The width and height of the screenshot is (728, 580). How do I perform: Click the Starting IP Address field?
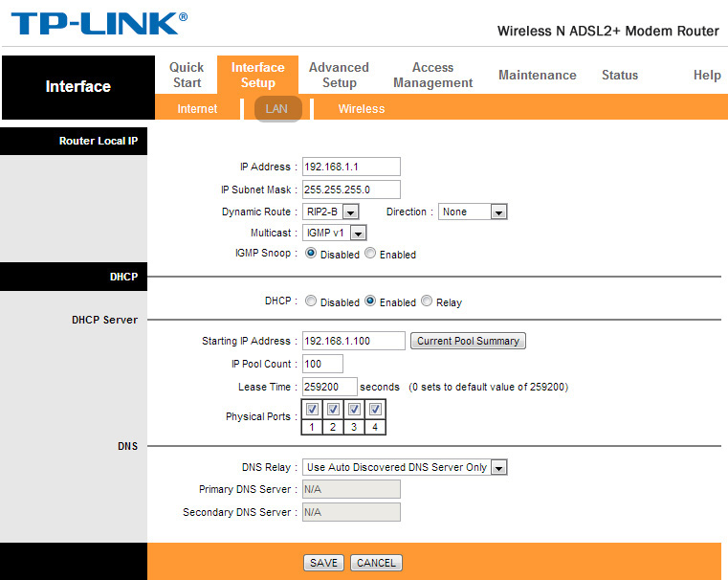(x=353, y=341)
